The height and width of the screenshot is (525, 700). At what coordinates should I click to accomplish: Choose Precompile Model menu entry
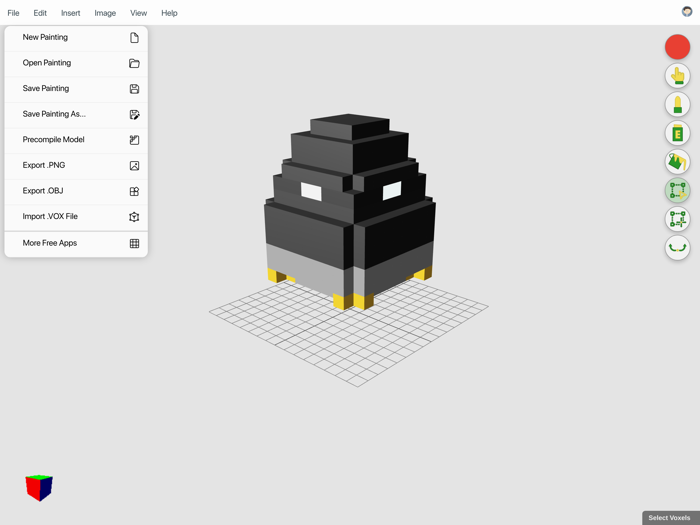[x=76, y=140]
